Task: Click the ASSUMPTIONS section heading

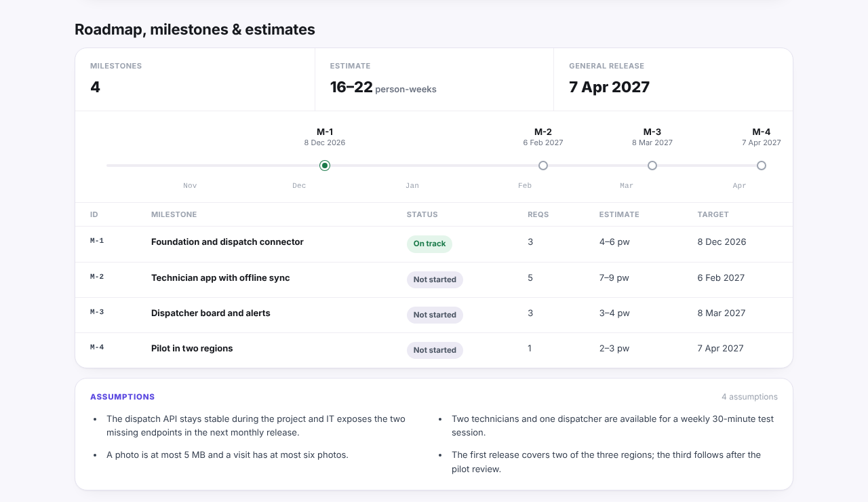Action: click(x=123, y=397)
